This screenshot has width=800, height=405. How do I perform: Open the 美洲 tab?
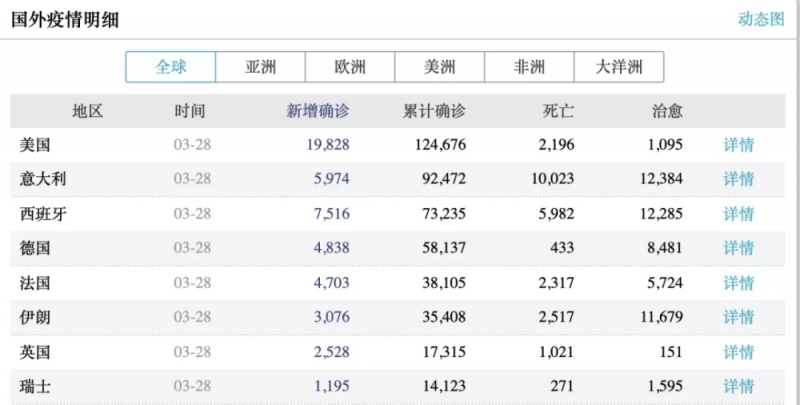[x=439, y=68]
